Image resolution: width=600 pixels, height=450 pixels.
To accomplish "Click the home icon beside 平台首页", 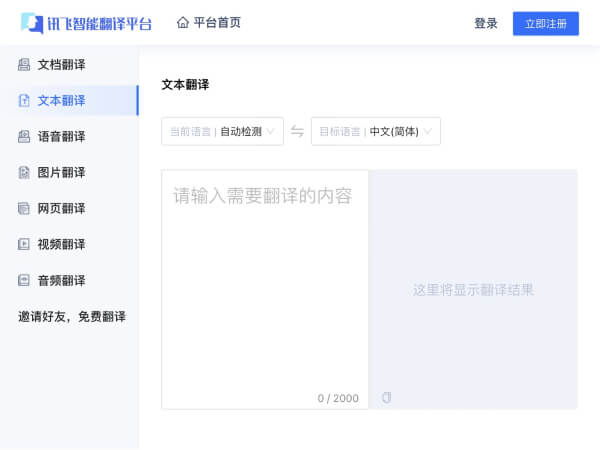I will [x=183, y=23].
